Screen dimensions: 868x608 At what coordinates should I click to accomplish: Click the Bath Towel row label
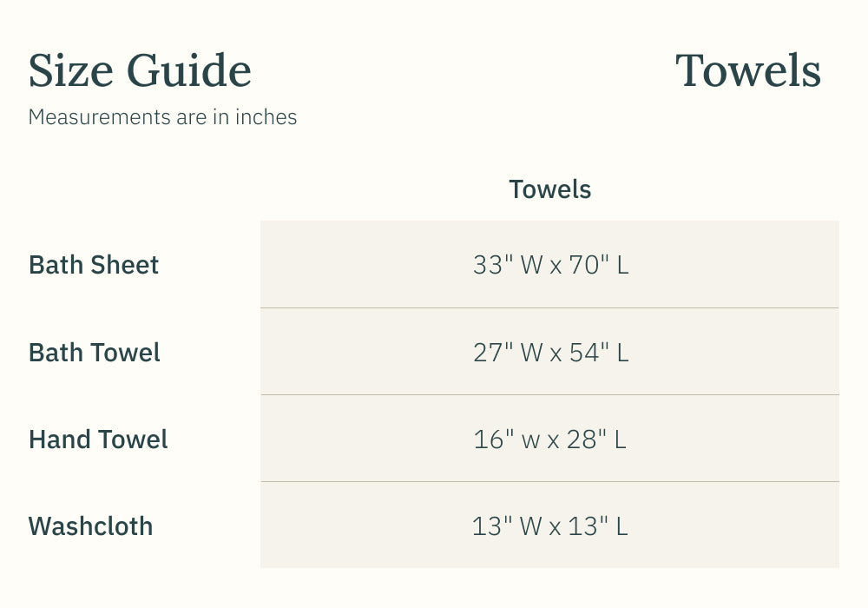[95, 353]
